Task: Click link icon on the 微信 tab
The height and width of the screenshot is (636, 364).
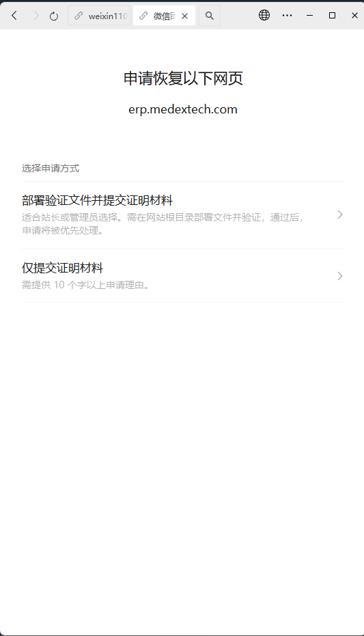Action: pyautogui.click(x=143, y=16)
